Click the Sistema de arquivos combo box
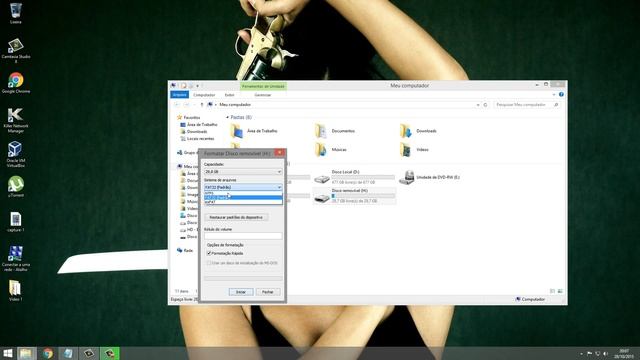This screenshot has width=640, height=360. [x=243, y=187]
